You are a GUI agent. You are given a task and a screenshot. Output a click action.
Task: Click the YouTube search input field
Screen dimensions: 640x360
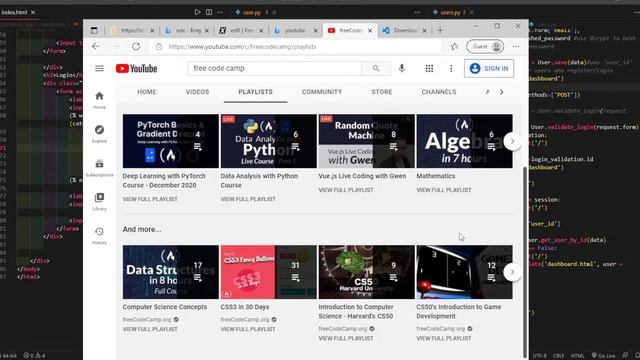[x=275, y=68]
